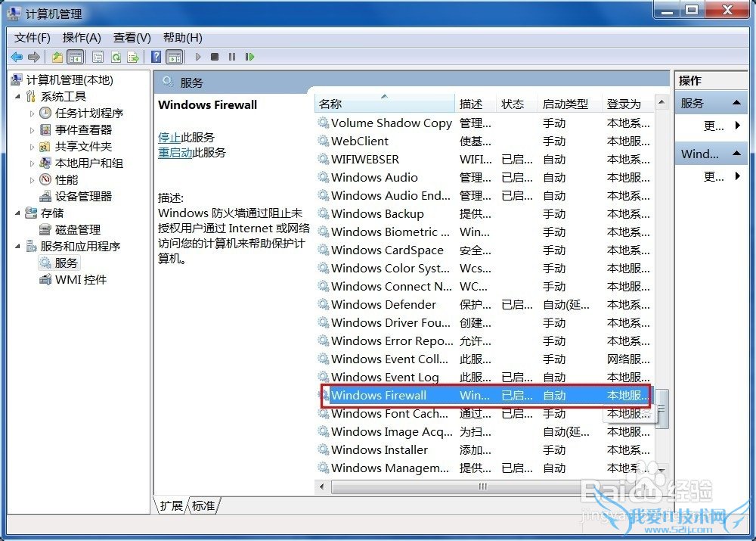
Task: Select the 本地用户和组 icon
Action: click(x=45, y=163)
